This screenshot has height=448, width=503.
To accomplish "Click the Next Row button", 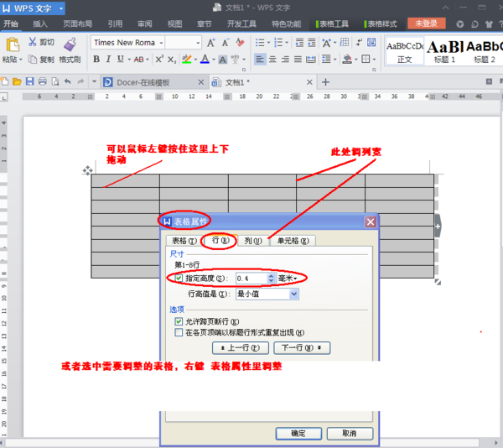I will click(302, 348).
